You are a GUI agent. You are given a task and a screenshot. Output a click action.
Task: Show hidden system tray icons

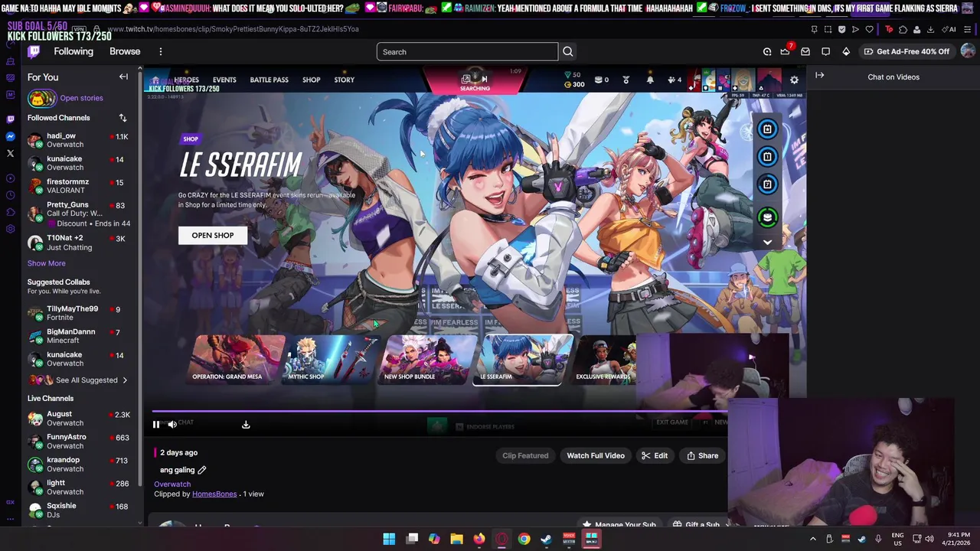click(812, 539)
